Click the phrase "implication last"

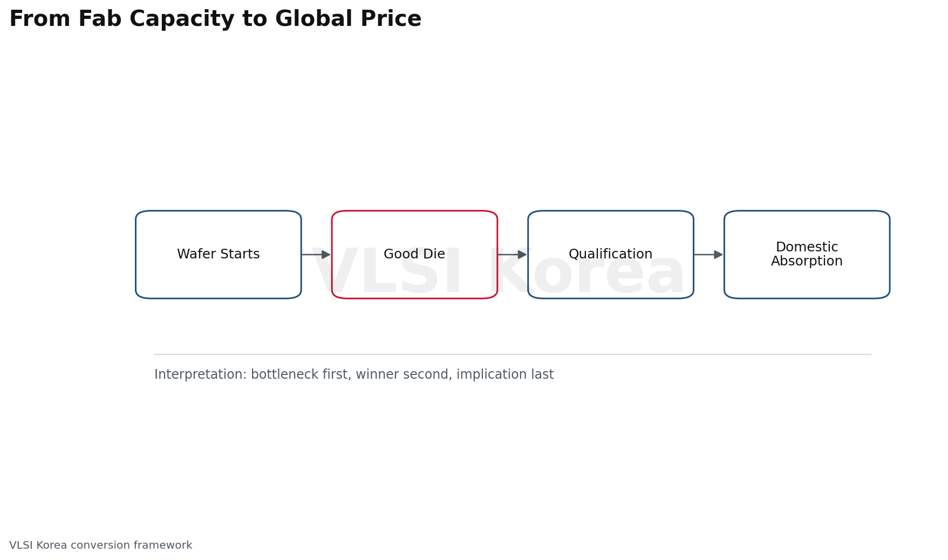[505, 375]
